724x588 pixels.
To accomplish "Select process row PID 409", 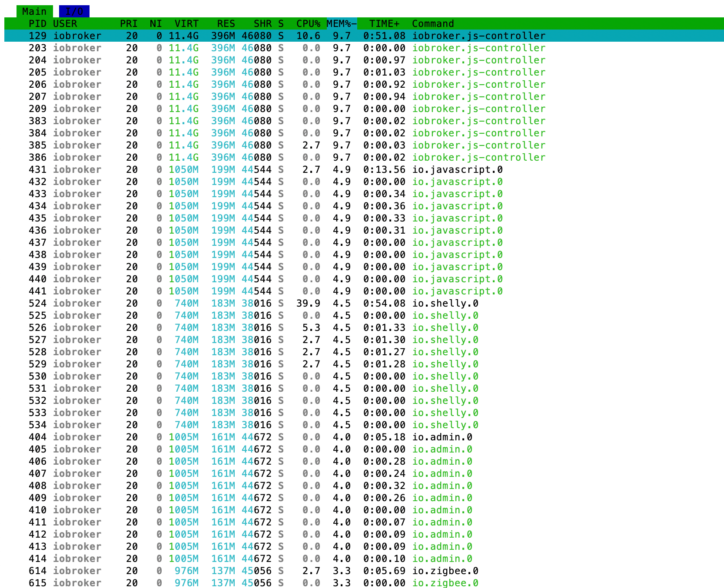I will tap(364, 498).
